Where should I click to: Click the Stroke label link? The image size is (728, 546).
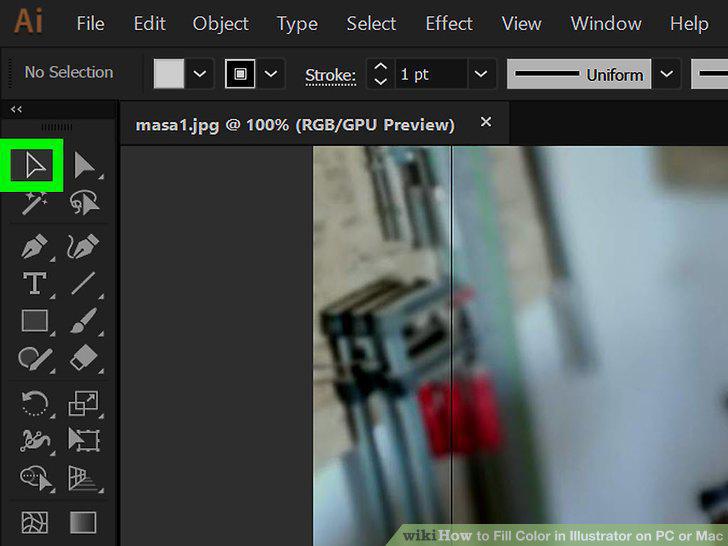click(331, 75)
